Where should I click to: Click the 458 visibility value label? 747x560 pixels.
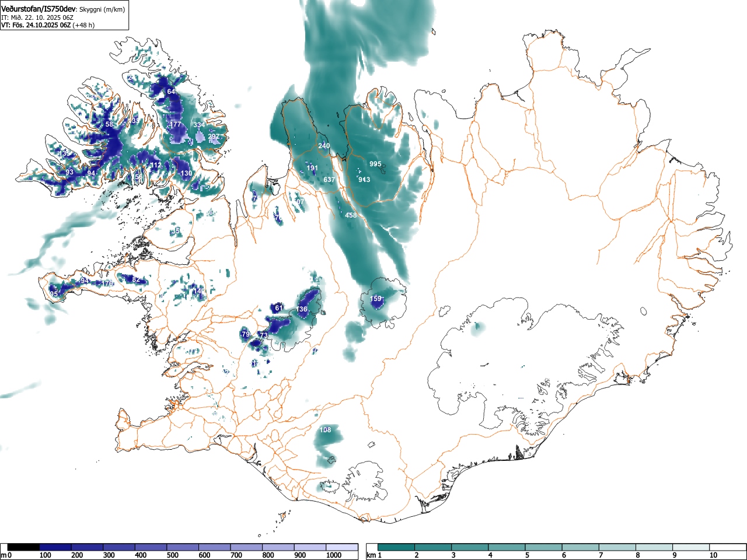pos(351,215)
